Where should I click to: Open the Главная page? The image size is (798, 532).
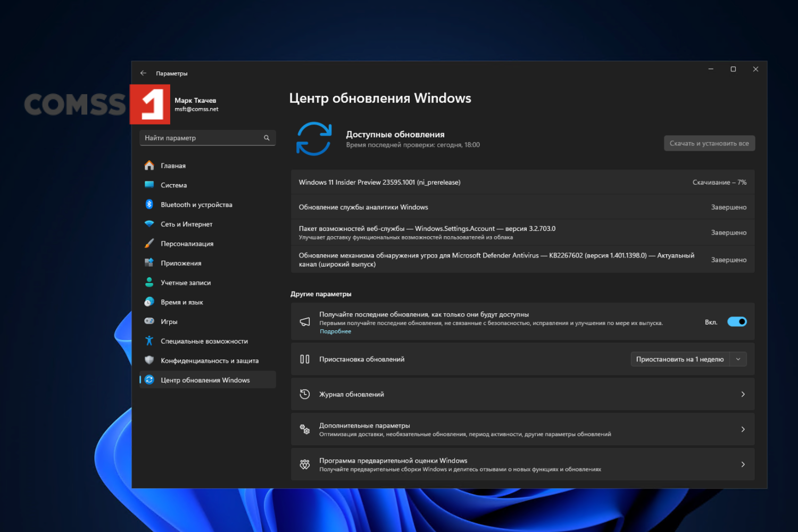(173, 165)
